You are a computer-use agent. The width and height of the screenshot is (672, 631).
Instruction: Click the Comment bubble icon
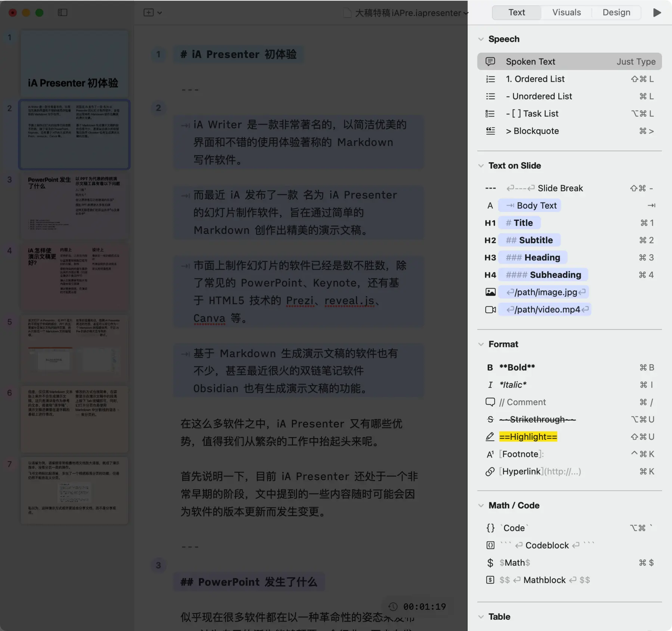490,402
